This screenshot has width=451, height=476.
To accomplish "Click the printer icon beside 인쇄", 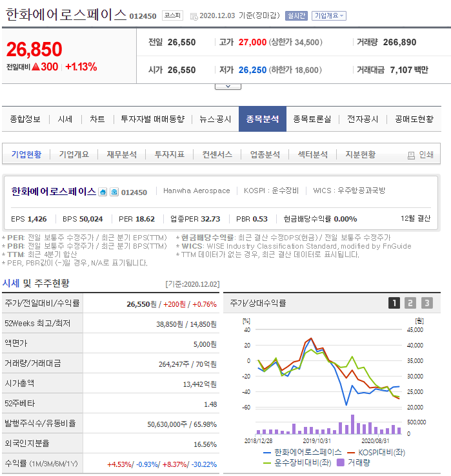I will [411, 156].
